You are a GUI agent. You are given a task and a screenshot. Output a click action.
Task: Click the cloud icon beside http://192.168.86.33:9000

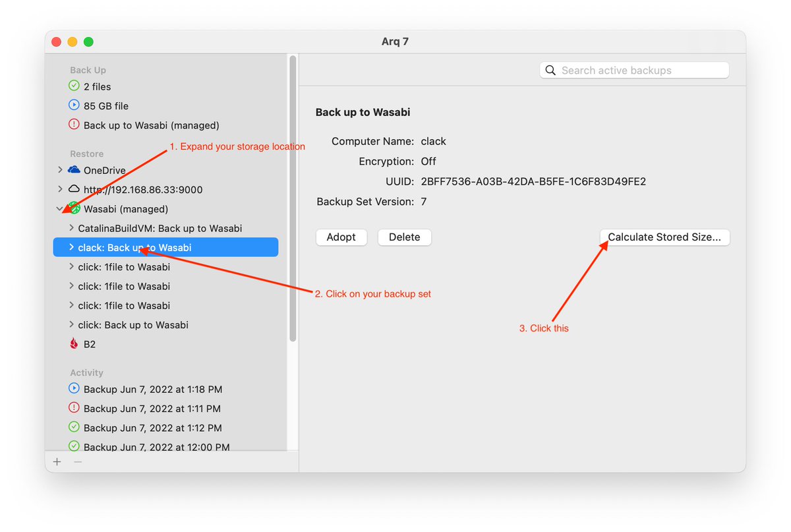pyautogui.click(x=74, y=189)
